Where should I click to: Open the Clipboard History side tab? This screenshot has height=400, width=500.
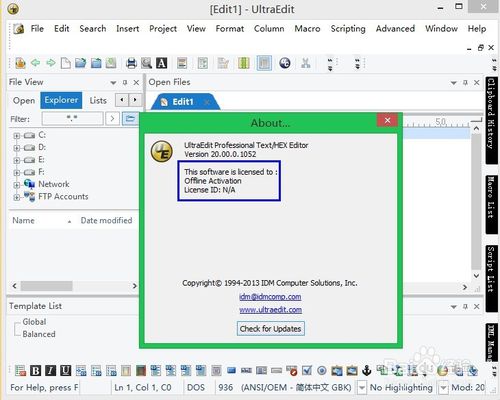(491, 120)
